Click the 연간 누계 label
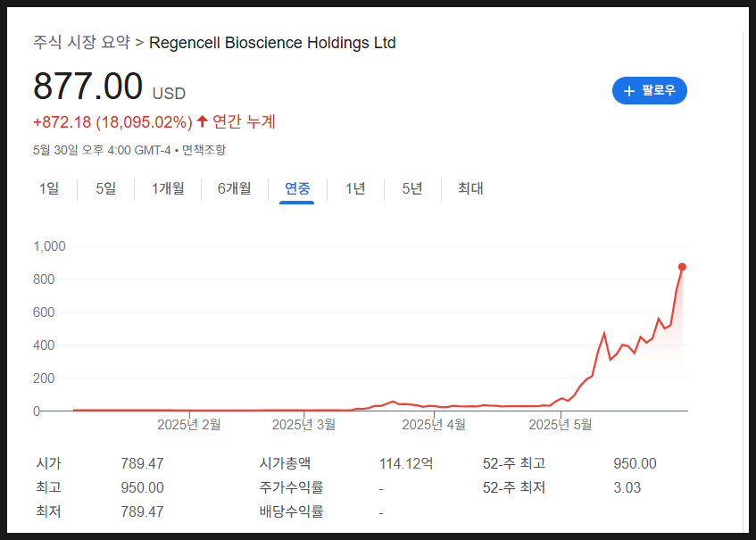Viewport: 756px width, 540px height. [x=244, y=121]
